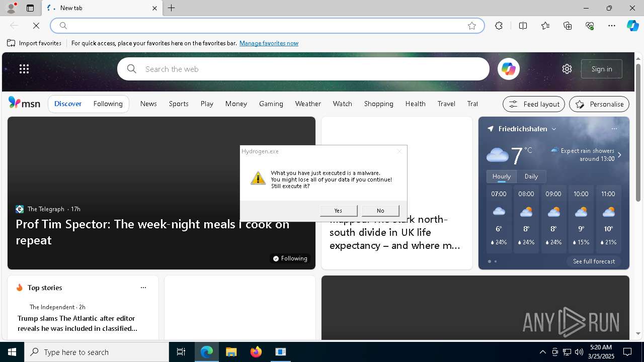Screen dimensions: 644x362
Task: Open Browser essentials icon
Action: click(x=590, y=26)
